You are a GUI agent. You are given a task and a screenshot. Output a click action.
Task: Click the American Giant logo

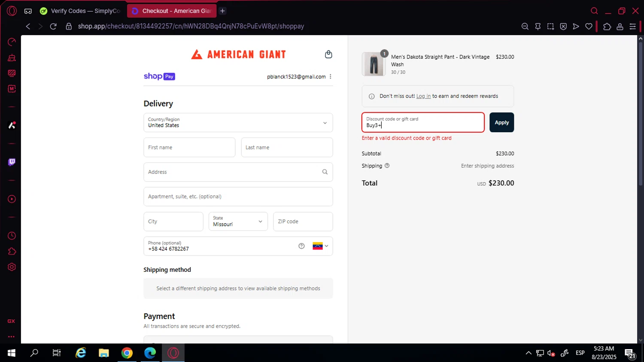pyautogui.click(x=238, y=54)
